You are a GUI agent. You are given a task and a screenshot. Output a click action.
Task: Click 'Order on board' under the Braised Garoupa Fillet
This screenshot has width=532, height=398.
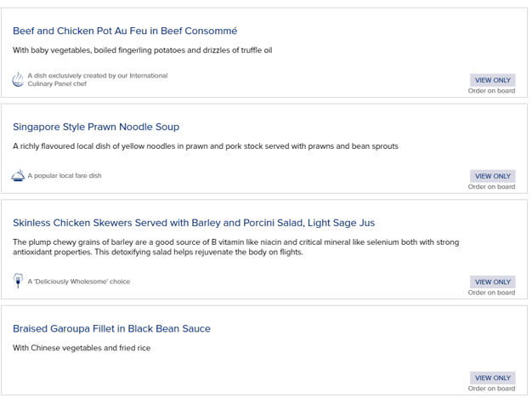tap(491, 389)
